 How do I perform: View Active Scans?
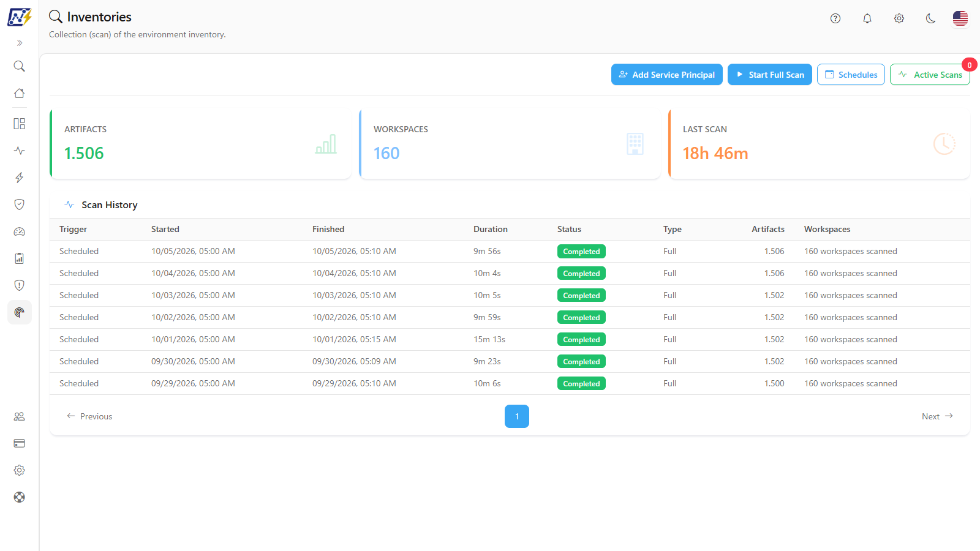(x=930, y=75)
